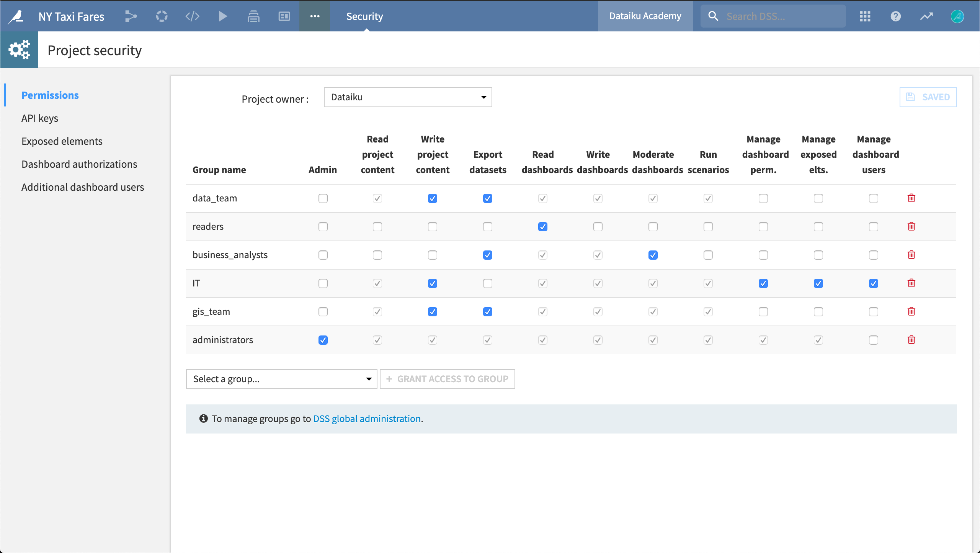The height and width of the screenshot is (553, 980).
Task: Open Additional dashboard users section
Action: (83, 187)
